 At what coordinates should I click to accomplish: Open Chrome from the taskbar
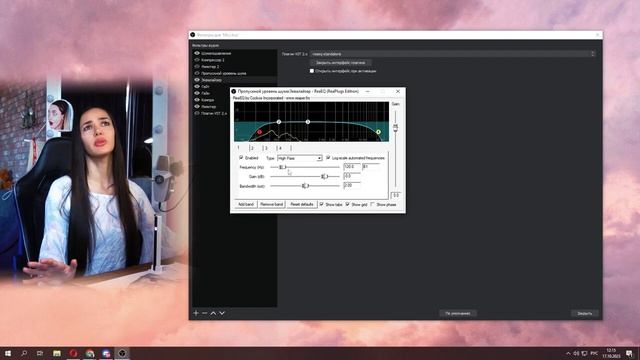(90, 353)
